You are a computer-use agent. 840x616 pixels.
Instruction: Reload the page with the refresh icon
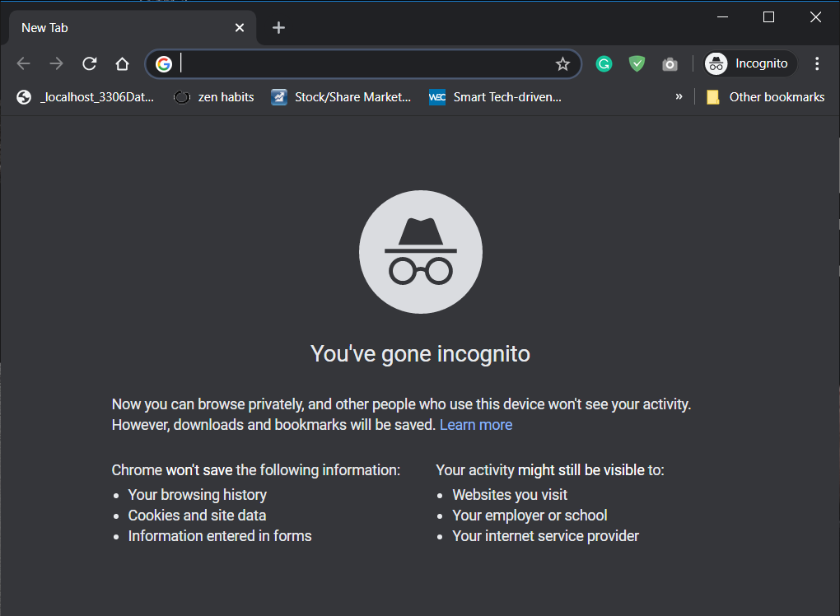pyautogui.click(x=90, y=63)
